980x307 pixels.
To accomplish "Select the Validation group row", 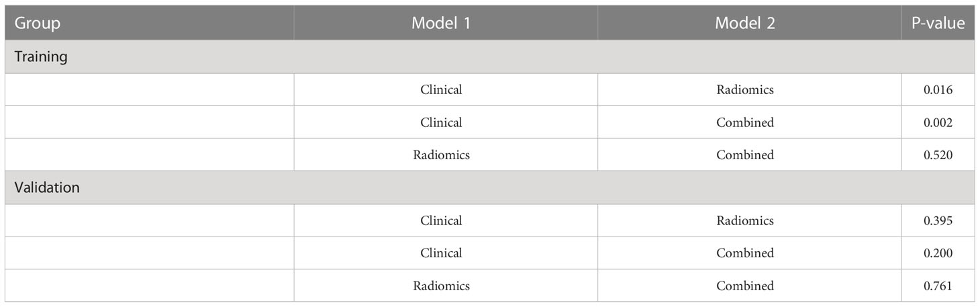I will [x=490, y=187].
